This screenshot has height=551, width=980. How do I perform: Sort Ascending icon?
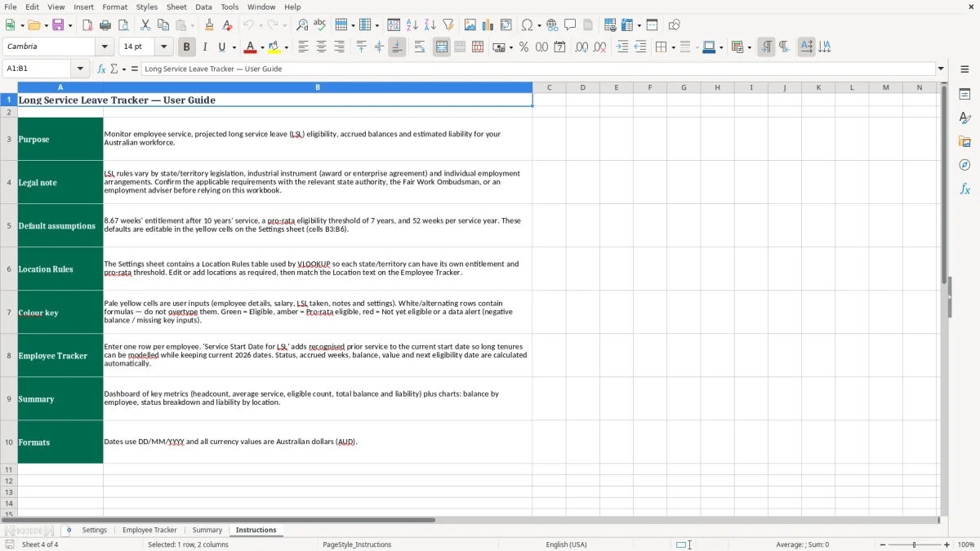pos(412,25)
